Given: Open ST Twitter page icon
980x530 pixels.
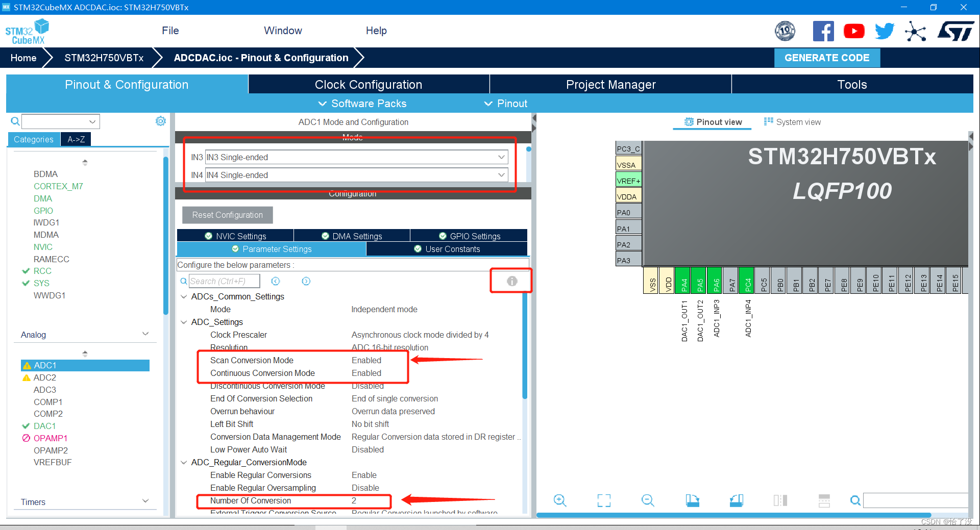Looking at the screenshot, I should tap(885, 31).
